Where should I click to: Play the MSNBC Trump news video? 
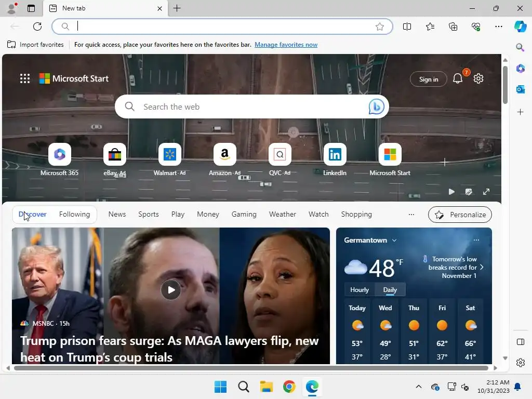170,290
